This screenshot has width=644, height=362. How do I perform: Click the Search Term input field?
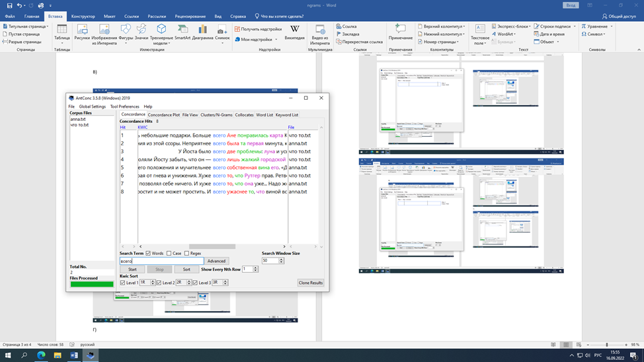[162, 261]
